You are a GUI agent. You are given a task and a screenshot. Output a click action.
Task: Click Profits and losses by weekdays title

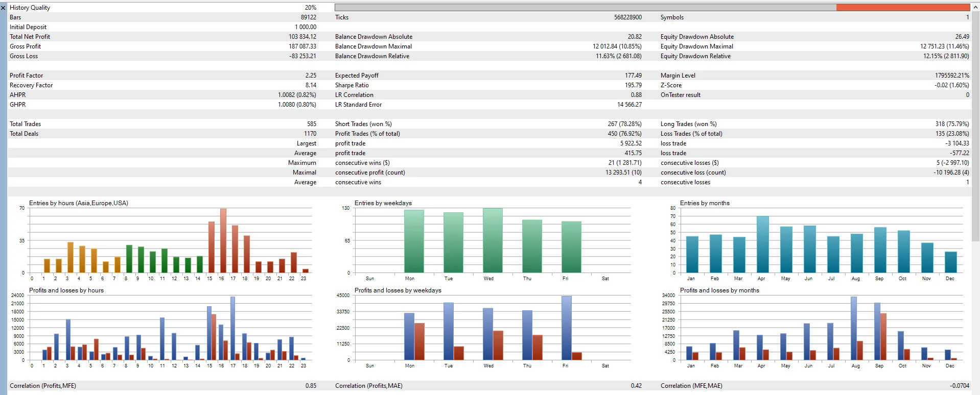pyautogui.click(x=398, y=290)
